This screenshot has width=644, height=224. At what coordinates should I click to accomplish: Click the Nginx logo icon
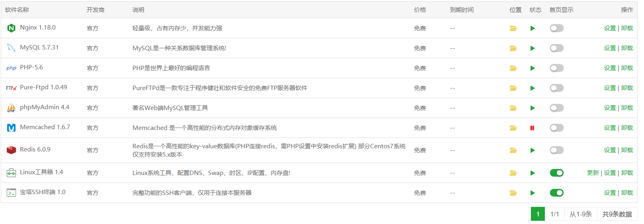click(x=11, y=28)
